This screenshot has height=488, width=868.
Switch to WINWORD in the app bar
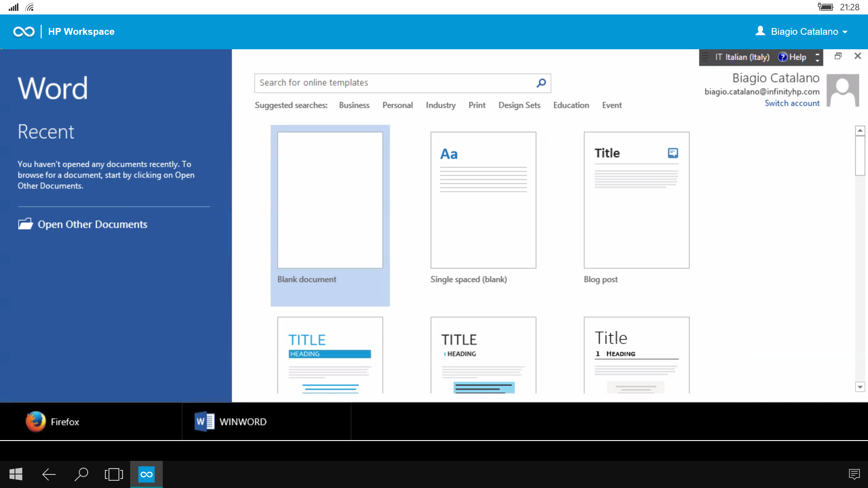tap(266, 422)
